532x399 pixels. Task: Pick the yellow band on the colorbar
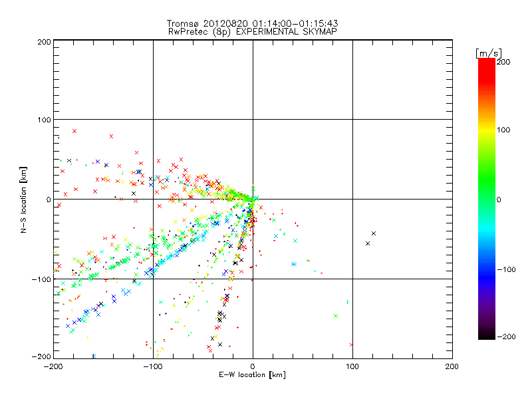coord(487,130)
